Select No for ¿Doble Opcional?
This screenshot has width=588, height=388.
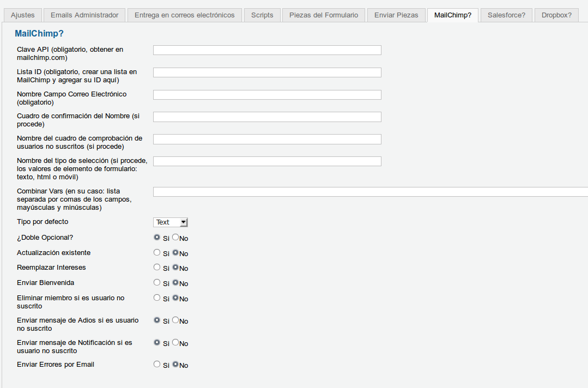coord(175,237)
